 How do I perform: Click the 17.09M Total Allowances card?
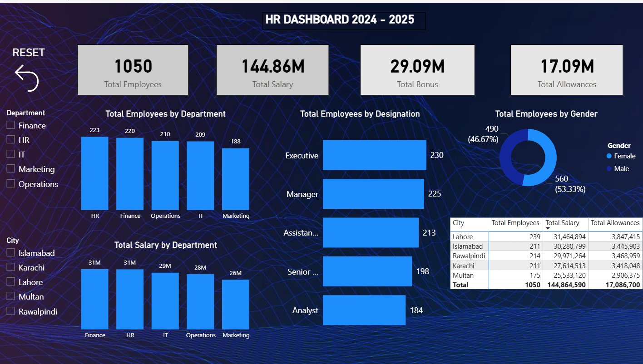[567, 70]
